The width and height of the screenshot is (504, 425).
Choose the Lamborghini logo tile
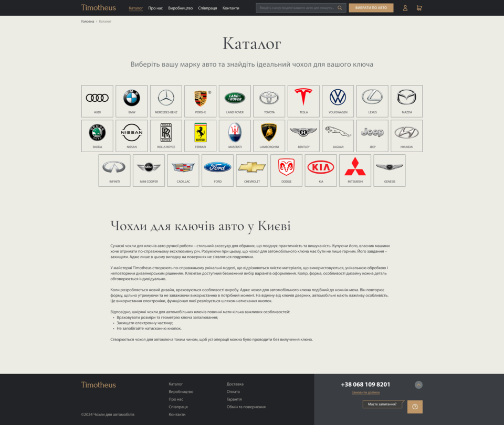269,136
